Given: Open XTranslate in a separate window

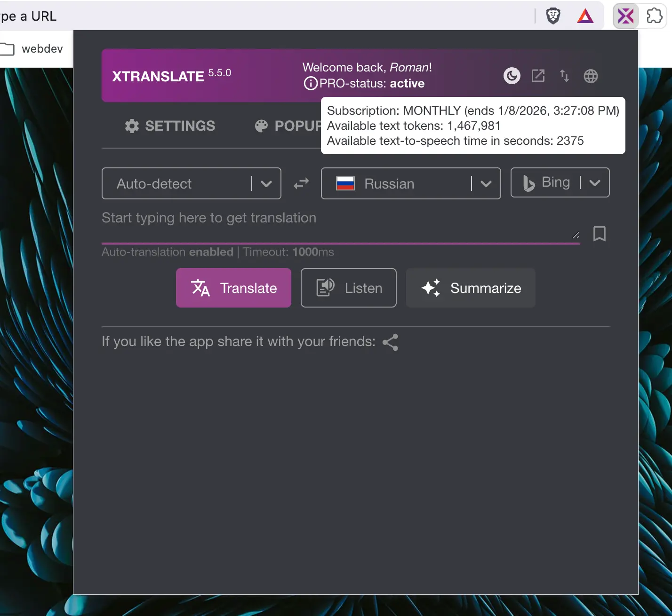Looking at the screenshot, I should 538,76.
